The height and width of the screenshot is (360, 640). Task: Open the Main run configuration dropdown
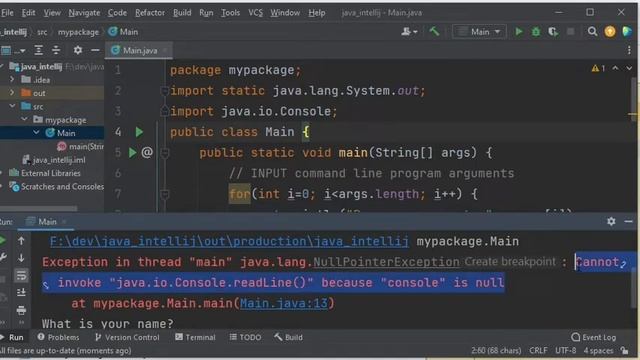coord(479,32)
